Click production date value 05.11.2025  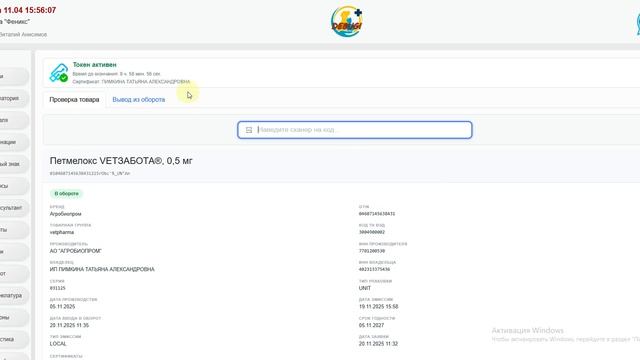click(x=62, y=307)
